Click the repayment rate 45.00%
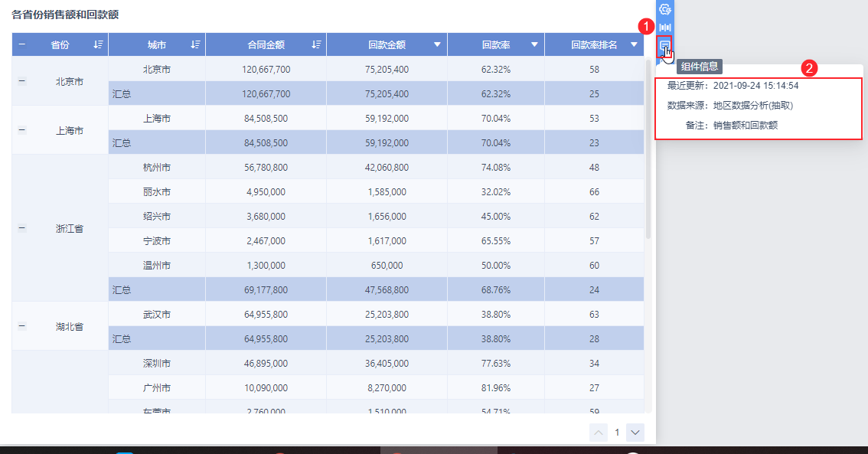Screen dimensions: 868x454 coord(496,216)
